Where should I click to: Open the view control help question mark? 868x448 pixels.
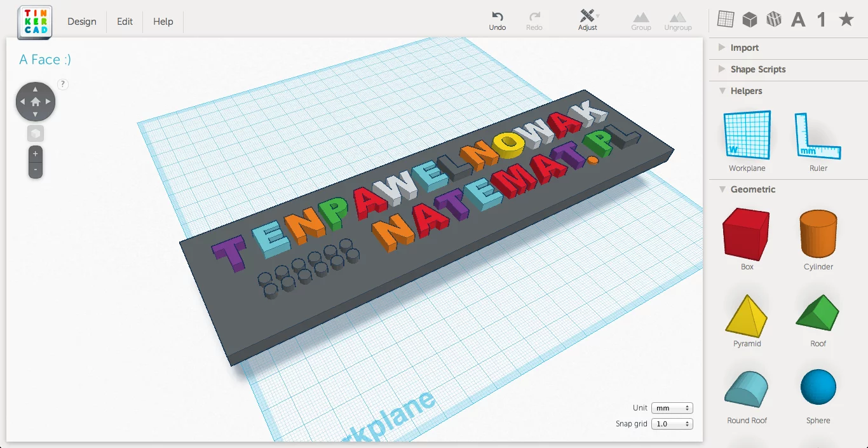63,84
